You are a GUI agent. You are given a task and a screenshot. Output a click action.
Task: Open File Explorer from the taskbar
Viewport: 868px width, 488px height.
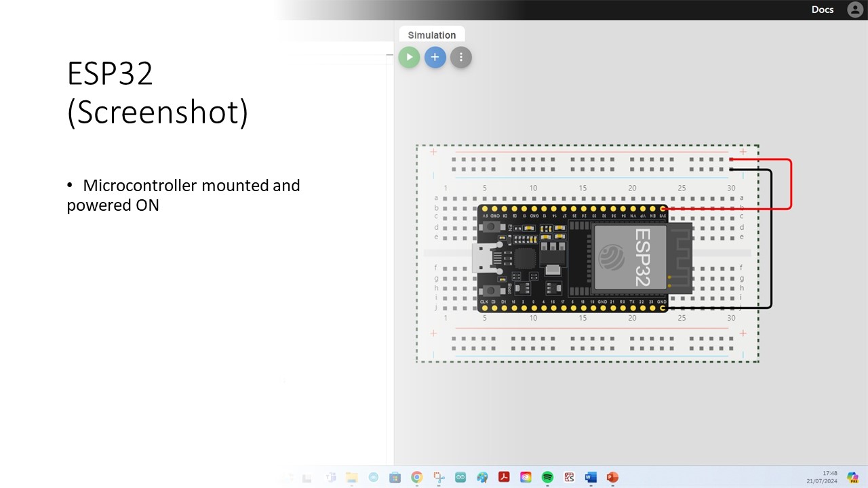point(352,477)
